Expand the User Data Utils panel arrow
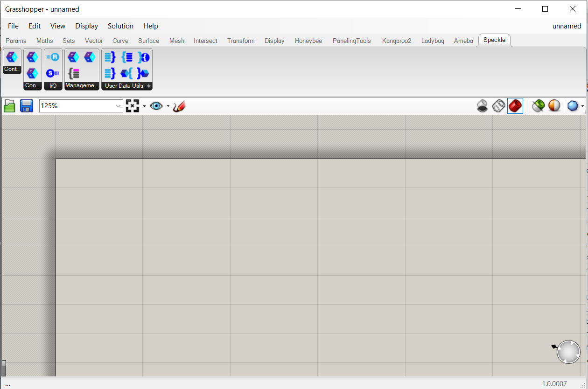The width and height of the screenshot is (588, 389). pyautogui.click(x=148, y=86)
